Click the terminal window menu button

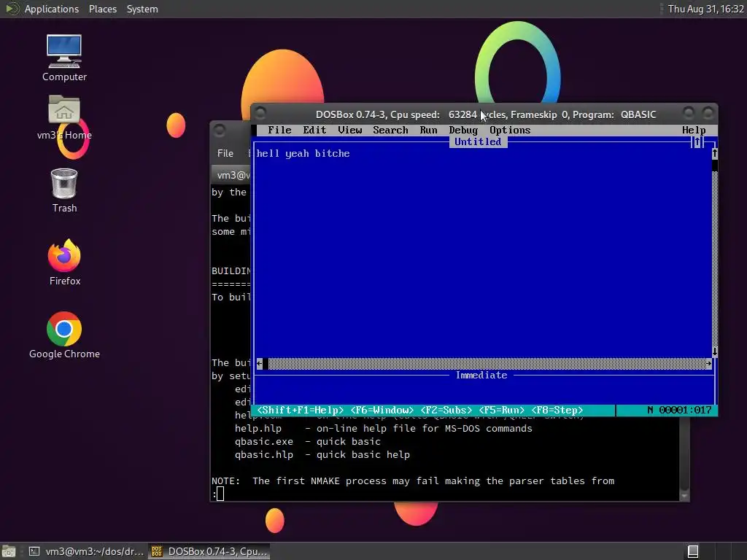tap(219, 130)
